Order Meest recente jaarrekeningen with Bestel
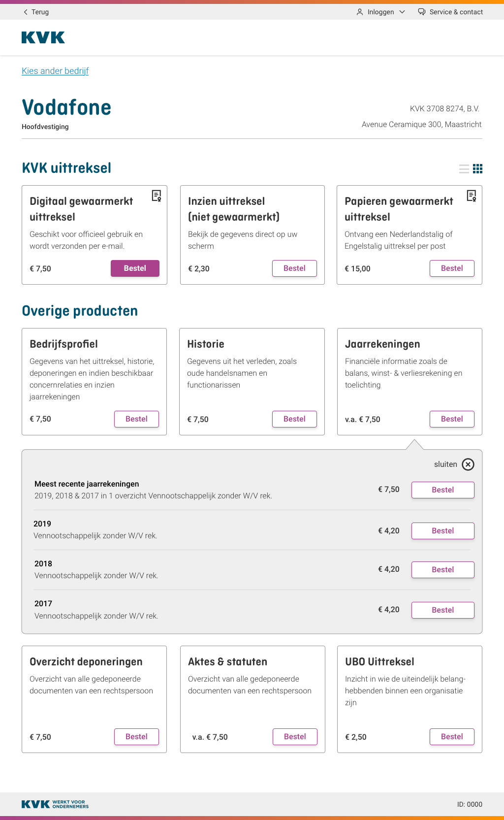 coord(443,490)
